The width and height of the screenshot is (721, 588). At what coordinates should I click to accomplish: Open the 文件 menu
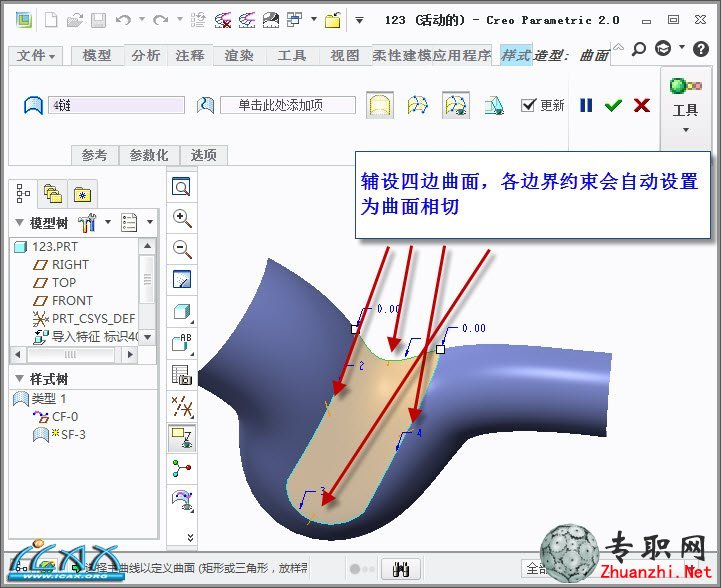click(x=35, y=56)
